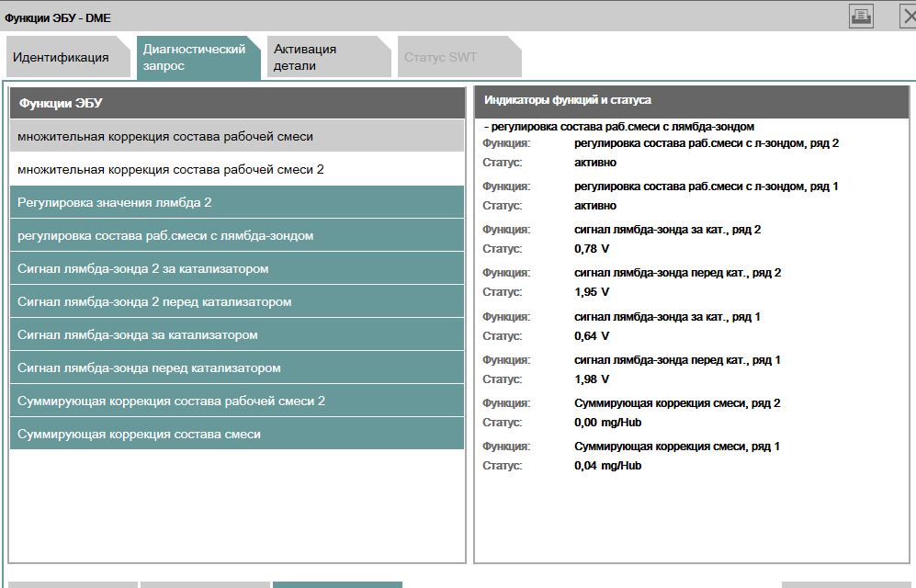
Task: Click the highlighted teal button at bottom
Action: click(338, 584)
